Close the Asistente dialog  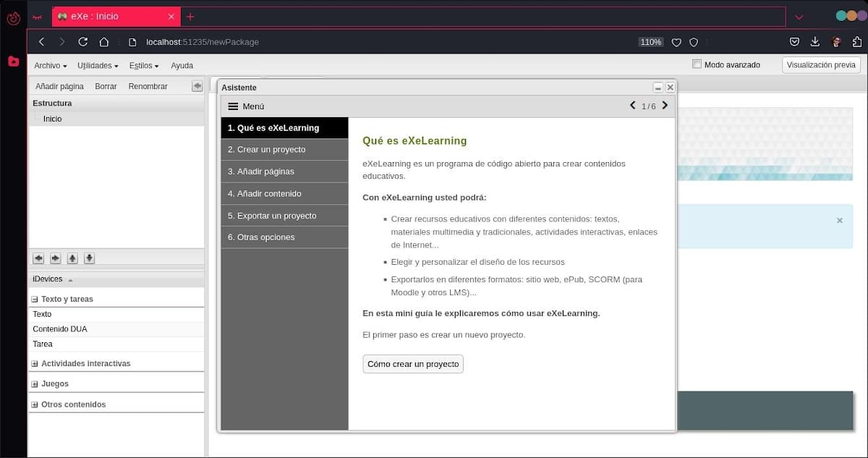click(670, 88)
